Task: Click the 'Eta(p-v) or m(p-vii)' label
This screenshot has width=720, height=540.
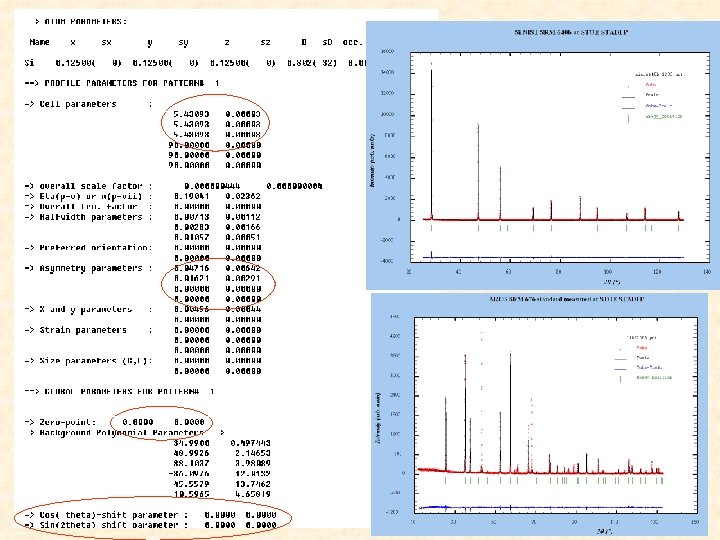Action: (89, 197)
